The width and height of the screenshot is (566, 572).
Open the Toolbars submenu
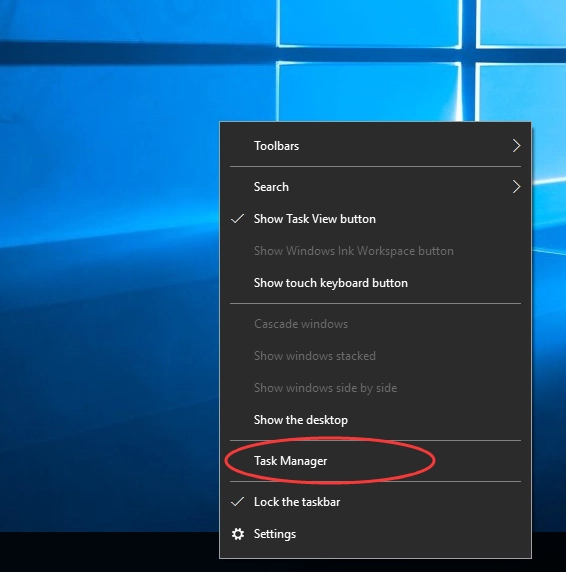point(375,146)
